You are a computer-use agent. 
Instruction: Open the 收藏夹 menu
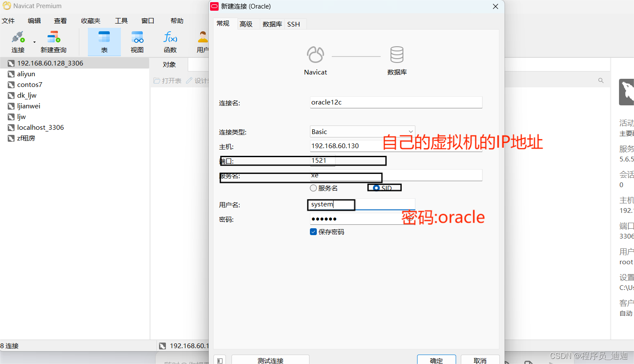(90, 21)
